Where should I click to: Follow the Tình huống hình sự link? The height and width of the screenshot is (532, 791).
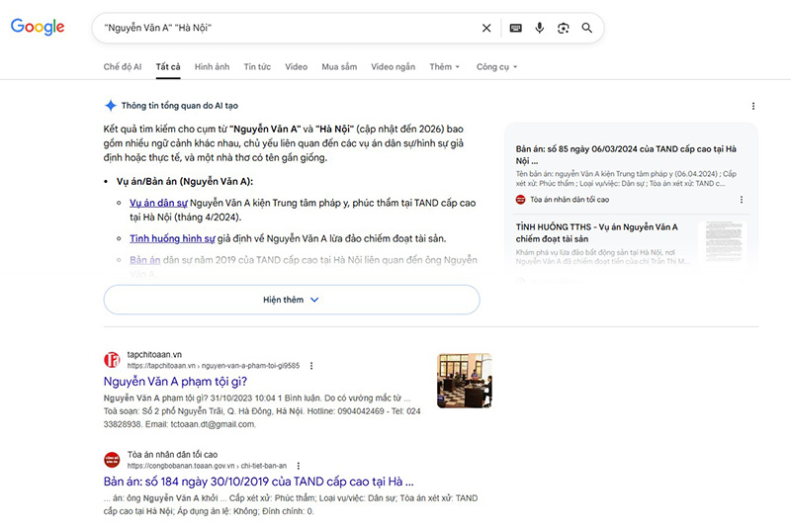(x=172, y=238)
